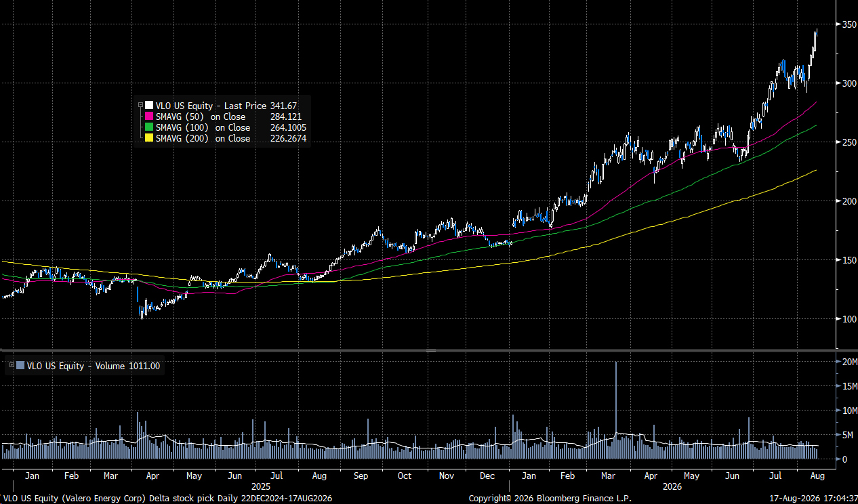Click the tallest volume spike bar in March 2026
This screenshot has height=504, width=858.
[x=616, y=411]
